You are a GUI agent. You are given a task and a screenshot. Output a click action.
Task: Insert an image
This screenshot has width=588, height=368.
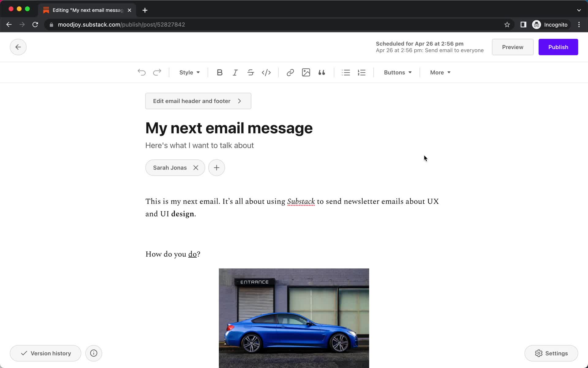(306, 72)
